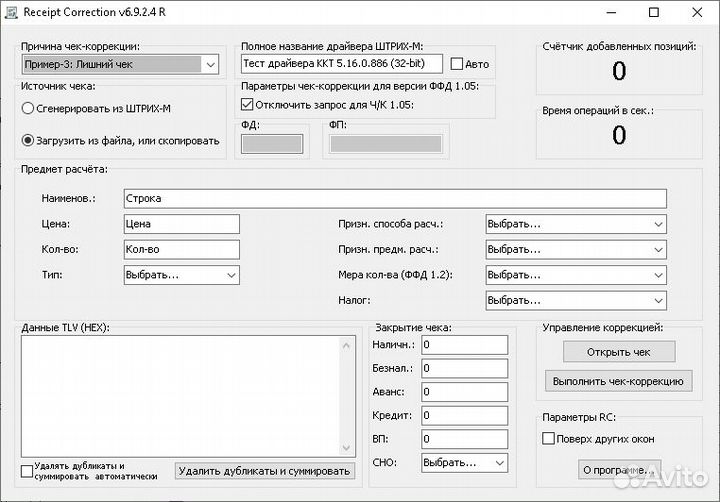Click the Аванс amount field

point(465,392)
